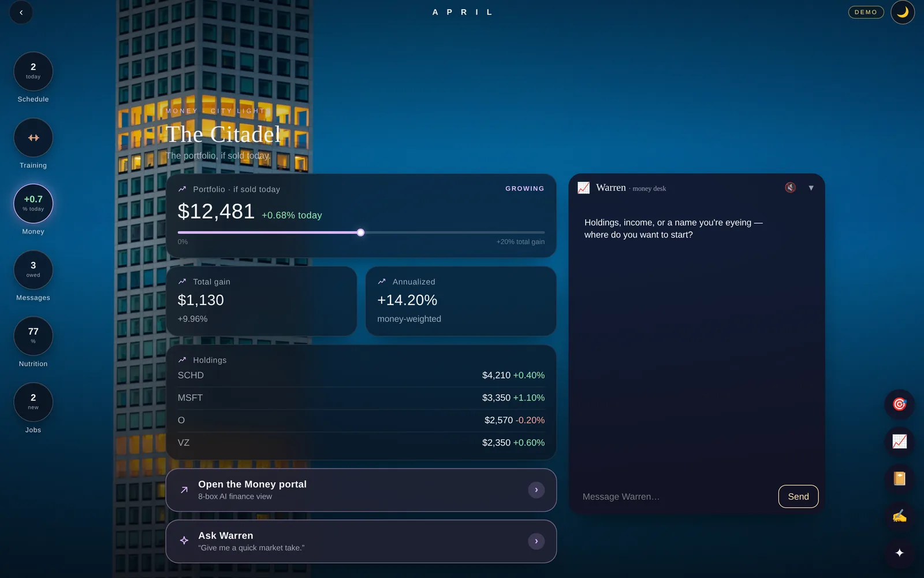Image resolution: width=924 pixels, height=578 pixels.
Task: Click the trend icon beside Annualized
Action: point(382,281)
